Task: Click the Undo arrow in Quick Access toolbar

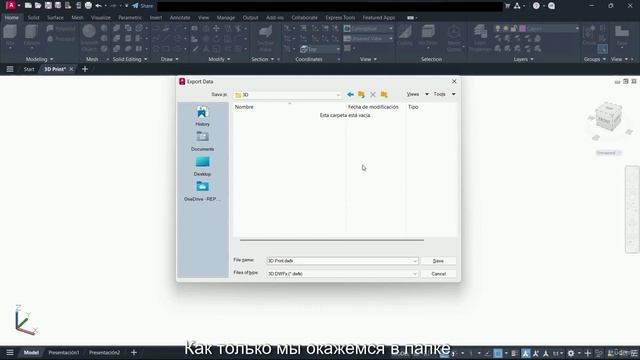Action: [98, 6]
